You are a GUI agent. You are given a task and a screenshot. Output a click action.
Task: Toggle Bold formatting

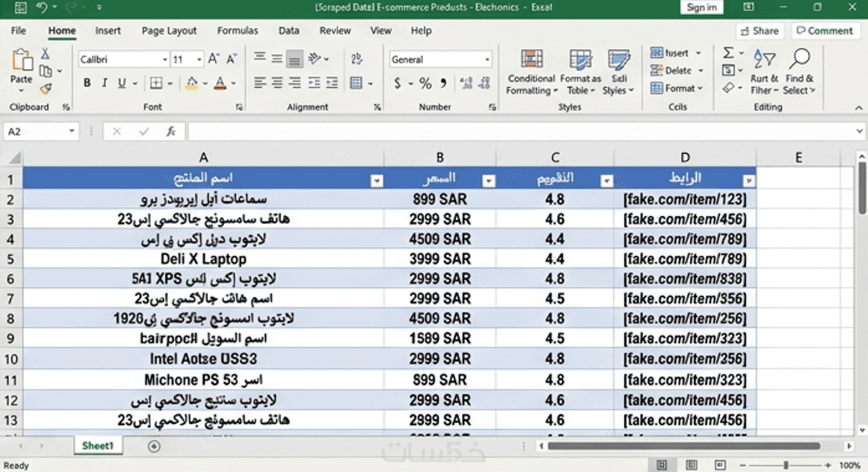[x=87, y=83]
